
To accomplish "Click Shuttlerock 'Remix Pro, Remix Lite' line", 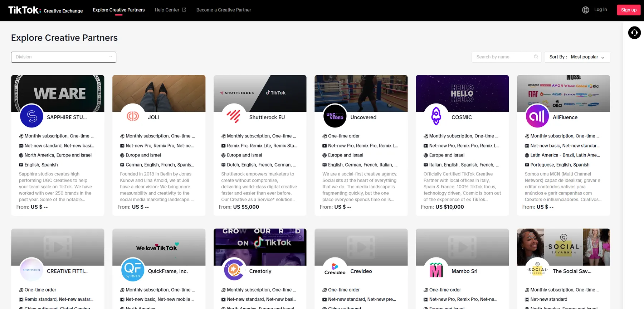I will tap(262, 146).
